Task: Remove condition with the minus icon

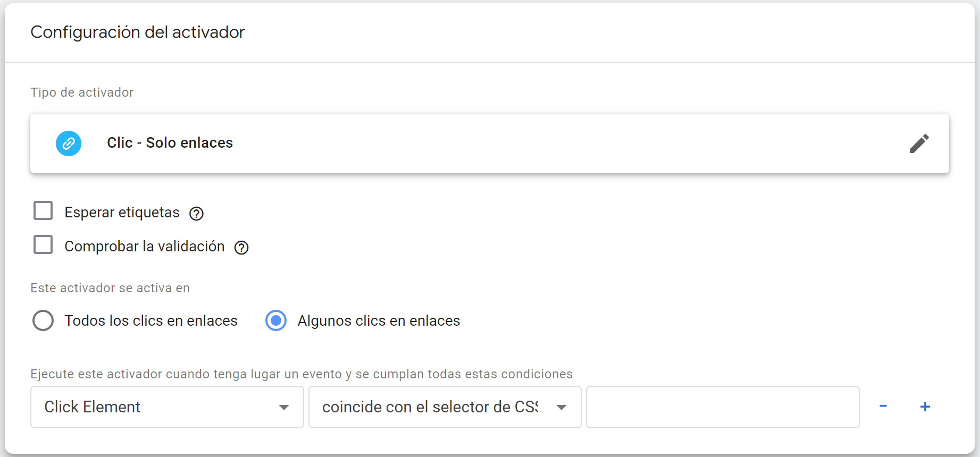Action: pyautogui.click(x=883, y=406)
